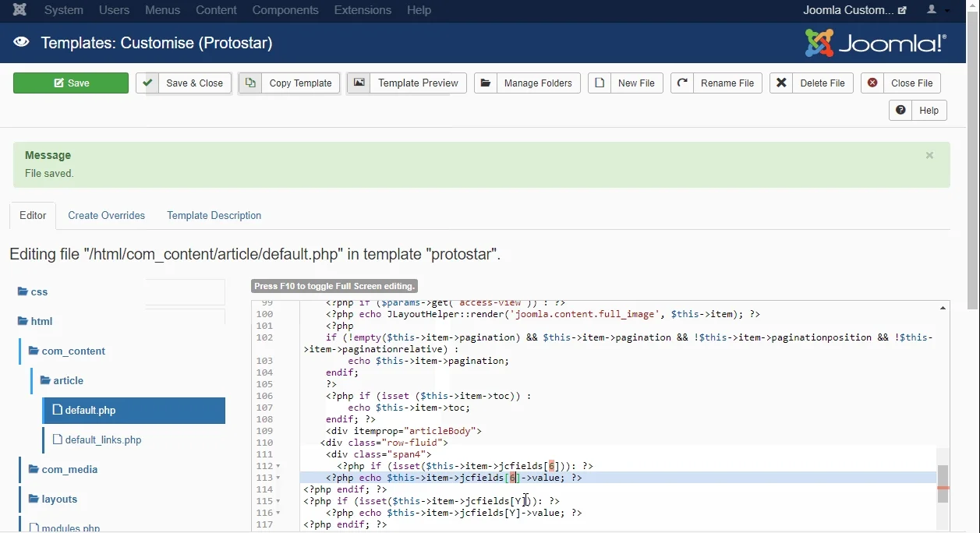Click the question mark icon on Help button
This screenshot has height=533, width=980.
point(900,111)
